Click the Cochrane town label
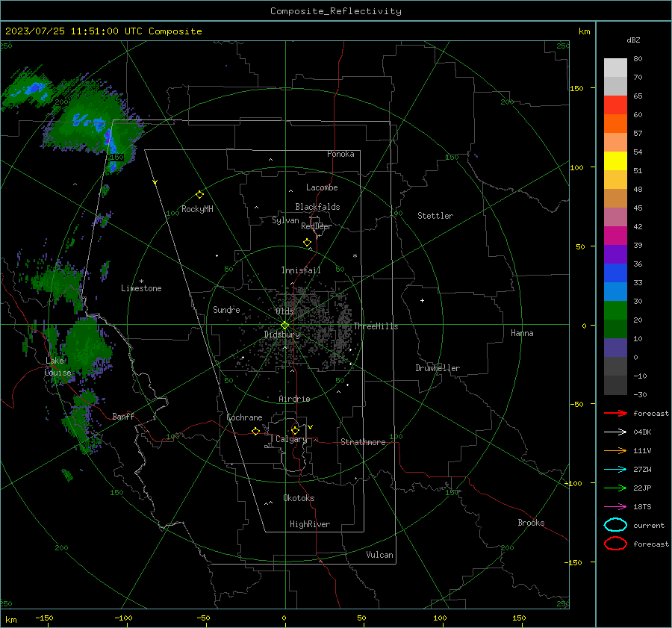This screenshot has width=672, height=628. click(x=244, y=417)
